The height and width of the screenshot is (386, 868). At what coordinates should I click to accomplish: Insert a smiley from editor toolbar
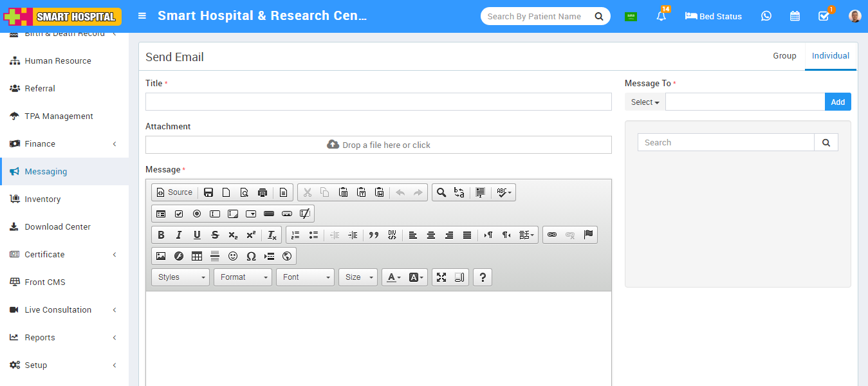pos(233,256)
